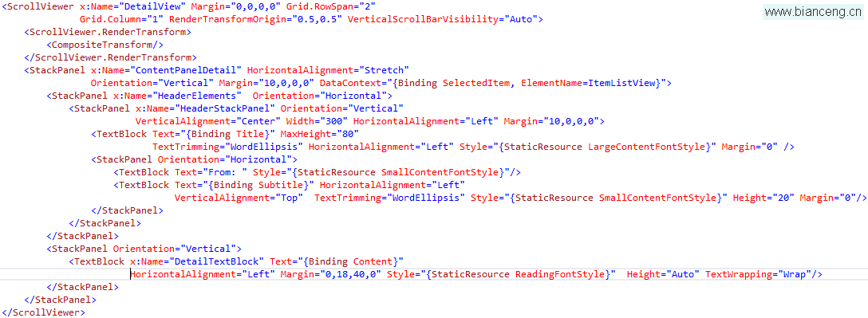Screen dimensions: 868x318
Task: Click VerticalAlignment="Top" attribute
Action: (x=239, y=197)
